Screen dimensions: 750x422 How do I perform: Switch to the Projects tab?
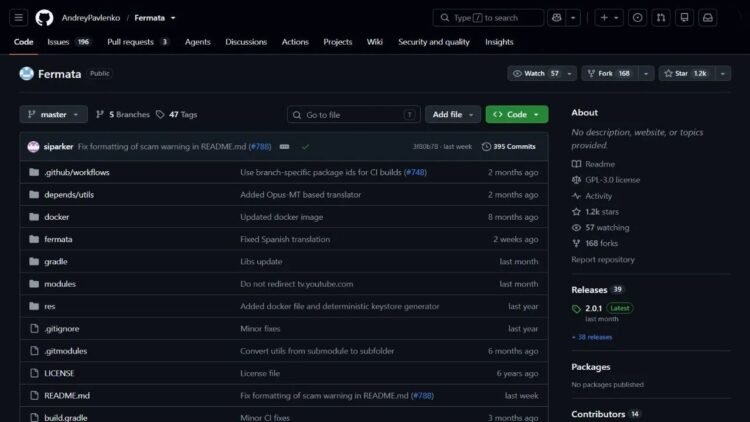(x=337, y=42)
